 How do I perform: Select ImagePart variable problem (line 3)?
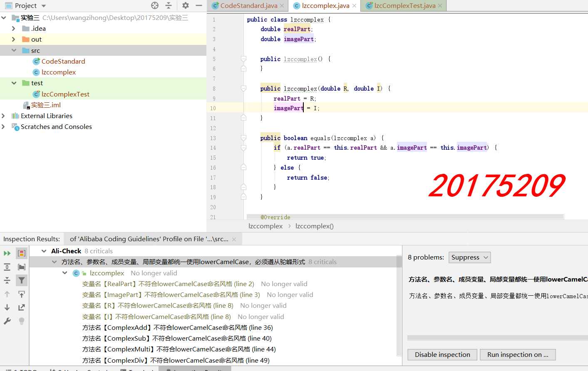click(x=171, y=295)
